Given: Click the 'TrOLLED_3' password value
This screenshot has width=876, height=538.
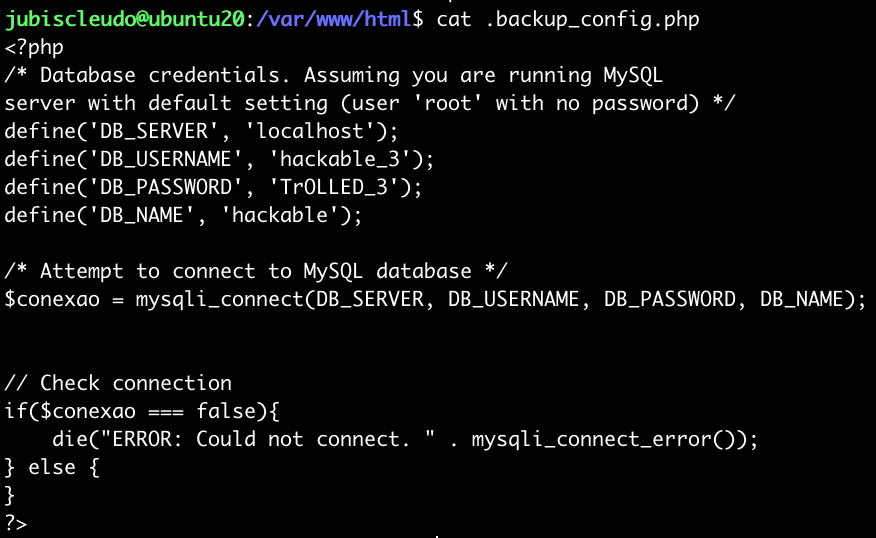Looking at the screenshot, I should click(x=339, y=187).
